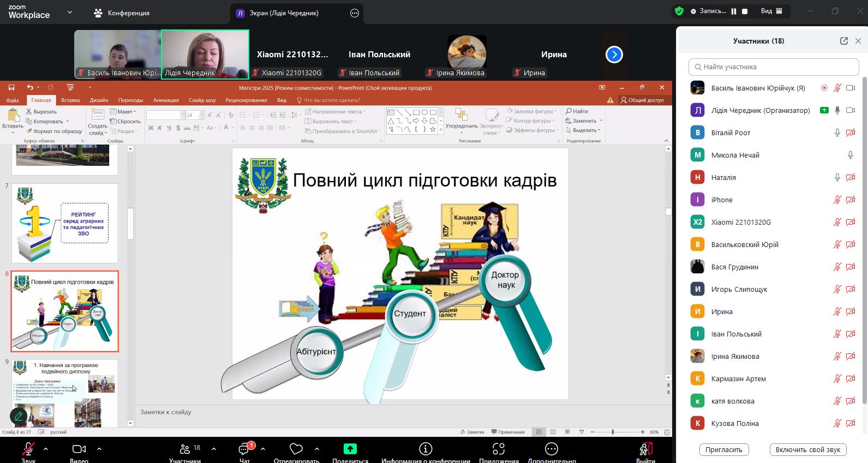
Task: Stop the recording in the top bar
Action: [745, 11]
